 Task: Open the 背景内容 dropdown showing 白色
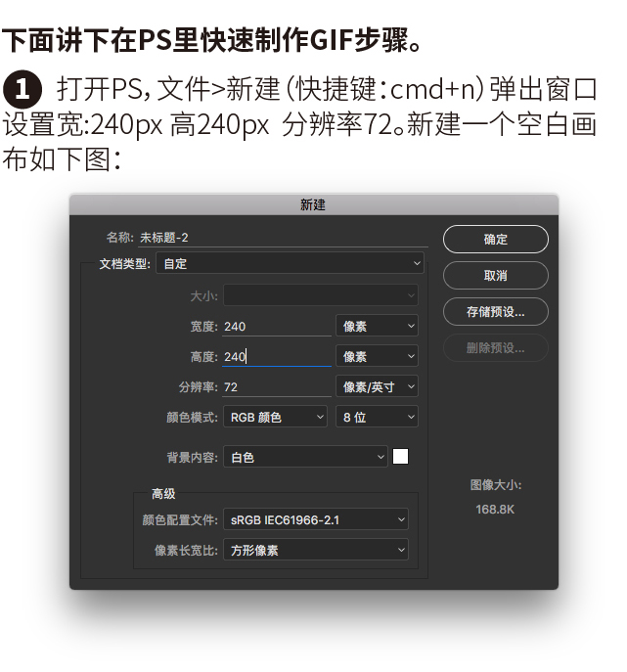pos(305,457)
